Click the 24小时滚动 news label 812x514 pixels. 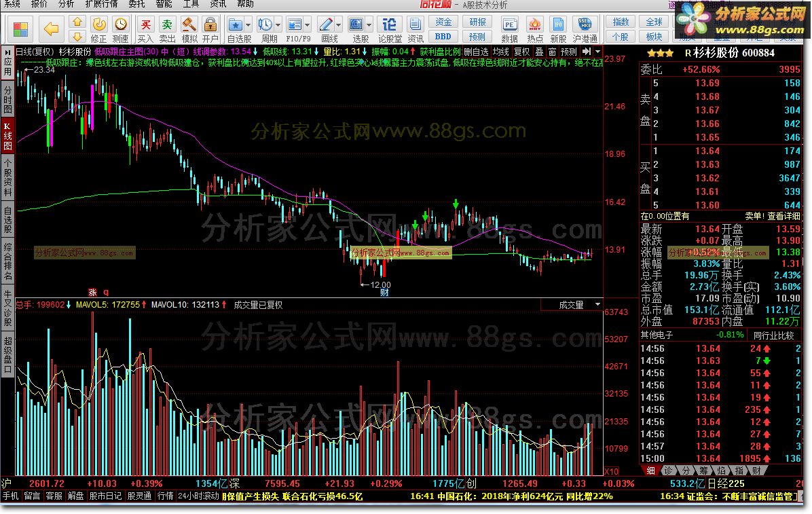198,496
